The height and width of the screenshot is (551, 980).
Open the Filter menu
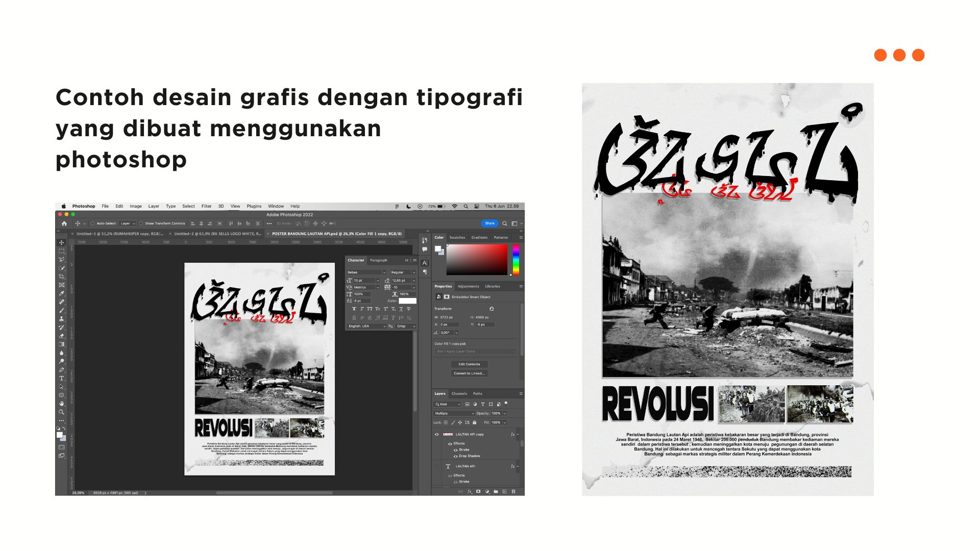coord(206,207)
